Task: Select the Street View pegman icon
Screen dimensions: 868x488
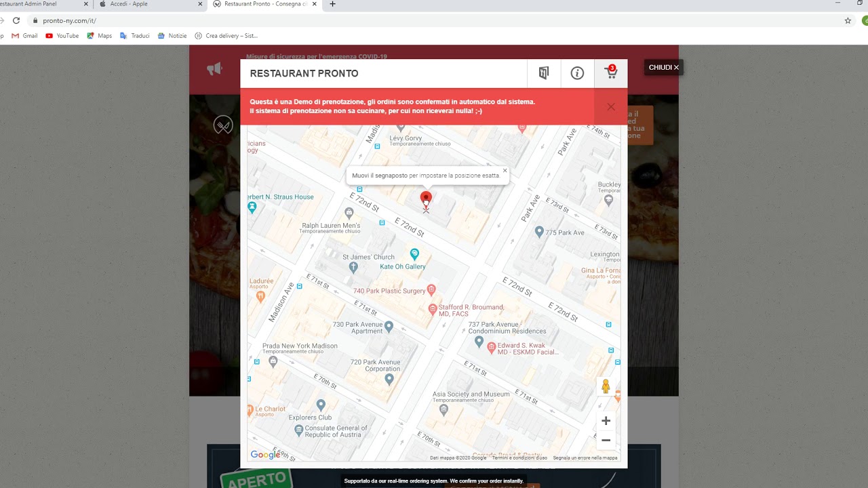Action: pyautogui.click(x=606, y=386)
